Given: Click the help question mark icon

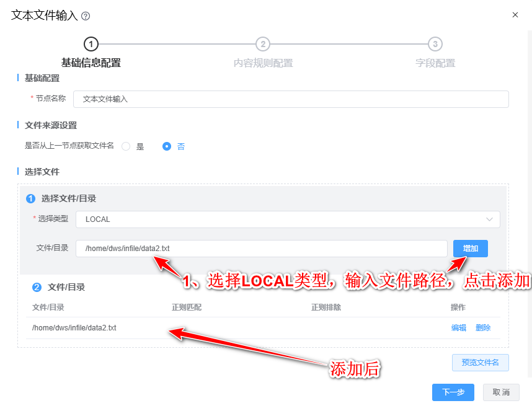Looking at the screenshot, I should click(86, 16).
